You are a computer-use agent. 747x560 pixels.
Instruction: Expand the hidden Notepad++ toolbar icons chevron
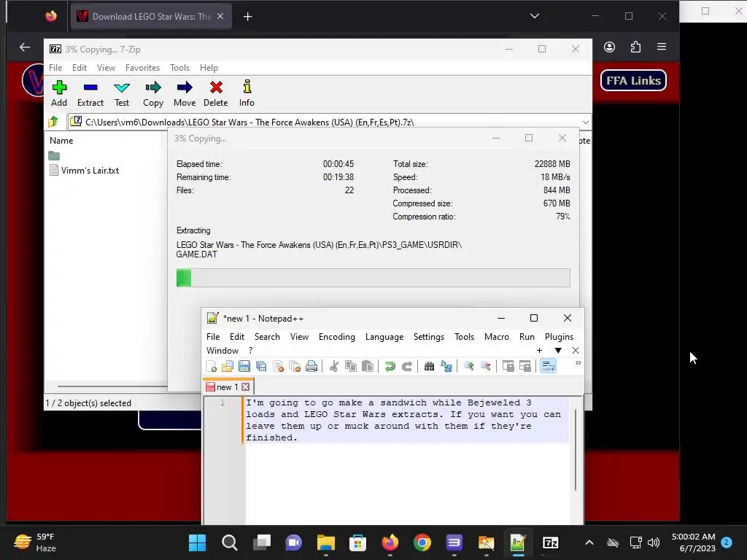click(578, 363)
